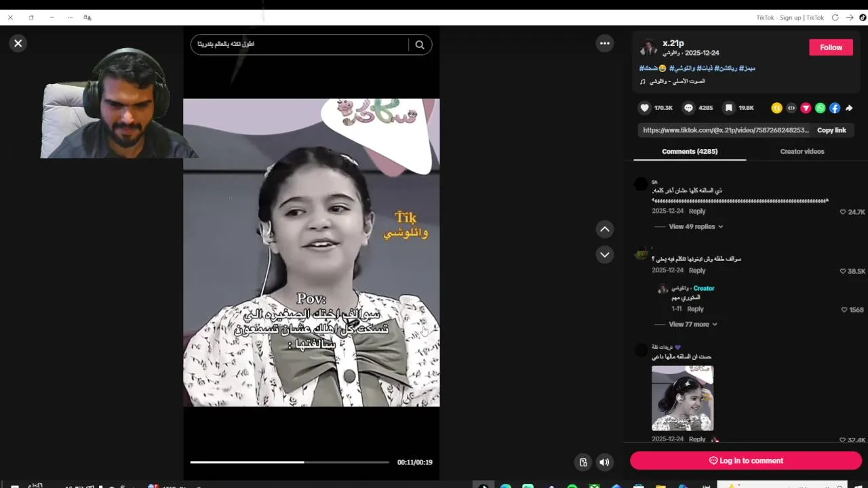Copy link to the video
This screenshot has width=868, height=488.
tap(831, 130)
